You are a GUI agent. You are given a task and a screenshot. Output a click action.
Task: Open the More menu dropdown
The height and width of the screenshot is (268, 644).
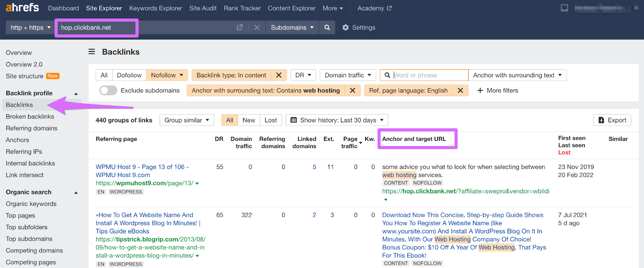coord(333,8)
